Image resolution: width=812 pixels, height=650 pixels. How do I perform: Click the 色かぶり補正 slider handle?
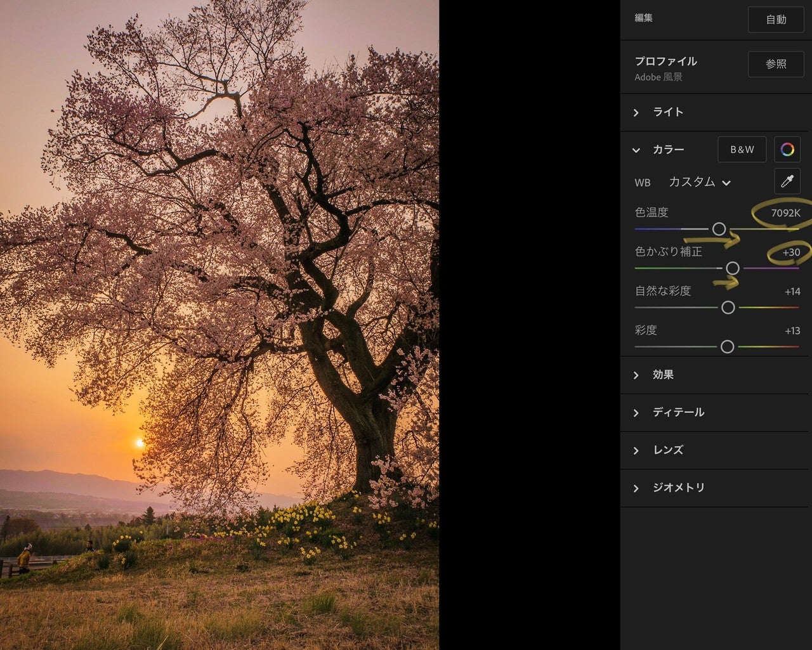pyautogui.click(x=733, y=268)
